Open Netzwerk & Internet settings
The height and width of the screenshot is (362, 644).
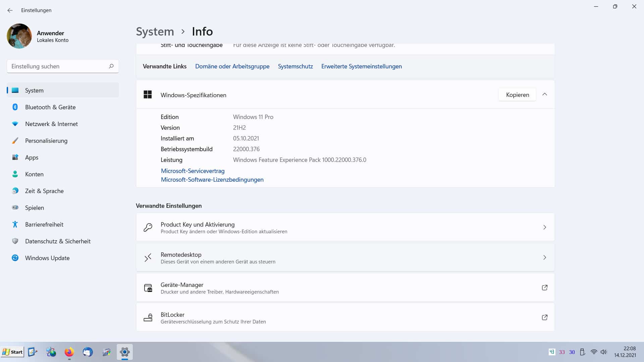click(63, 124)
